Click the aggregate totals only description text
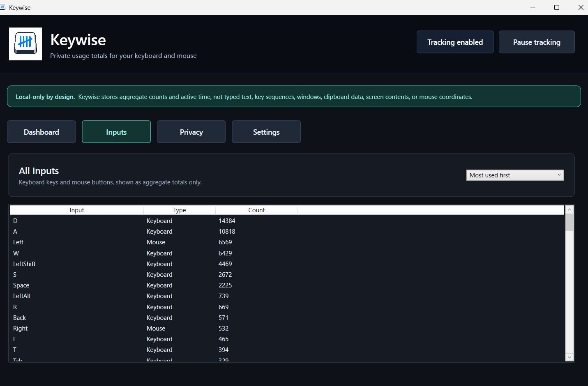Viewport: 588px width, 386px height. pyautogui.click(x=110, y=182)
